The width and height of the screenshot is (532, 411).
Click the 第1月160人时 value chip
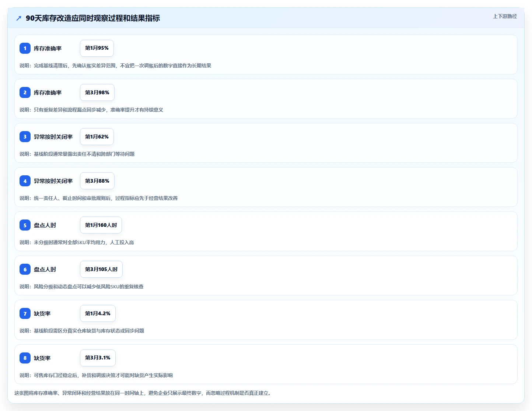pos(101,225)
